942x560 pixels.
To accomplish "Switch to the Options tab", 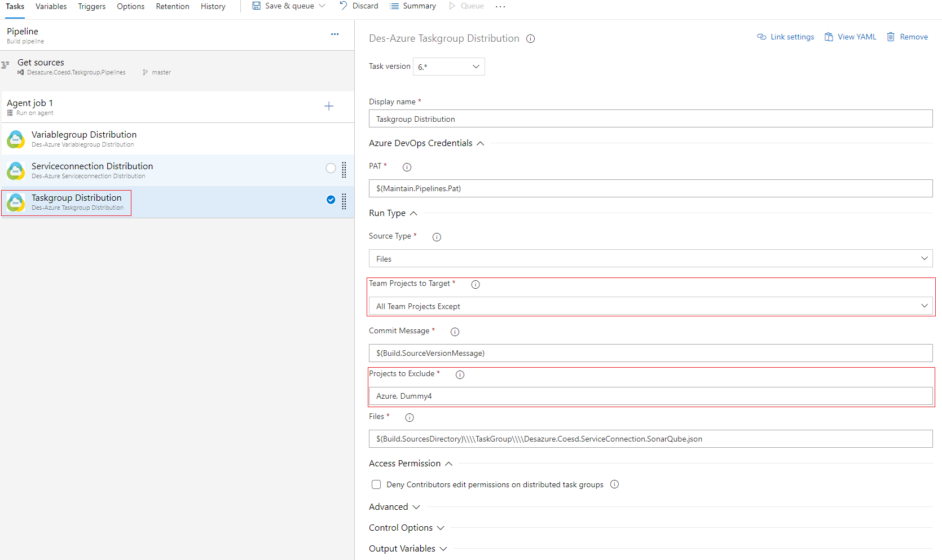I will (x=131, y=6).
